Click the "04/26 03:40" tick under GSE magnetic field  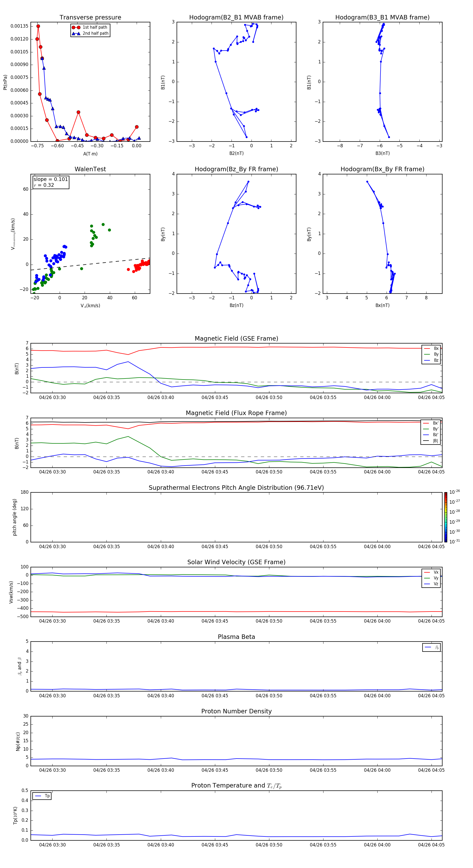pos(161,398)
